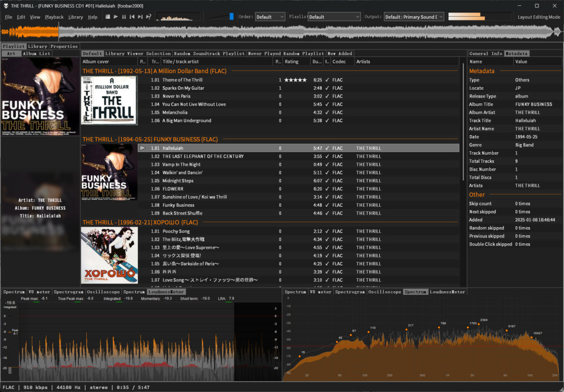Adjust the volume slider in the toolbar
This screenshot has width=564, height=392.
coord(220,17)
